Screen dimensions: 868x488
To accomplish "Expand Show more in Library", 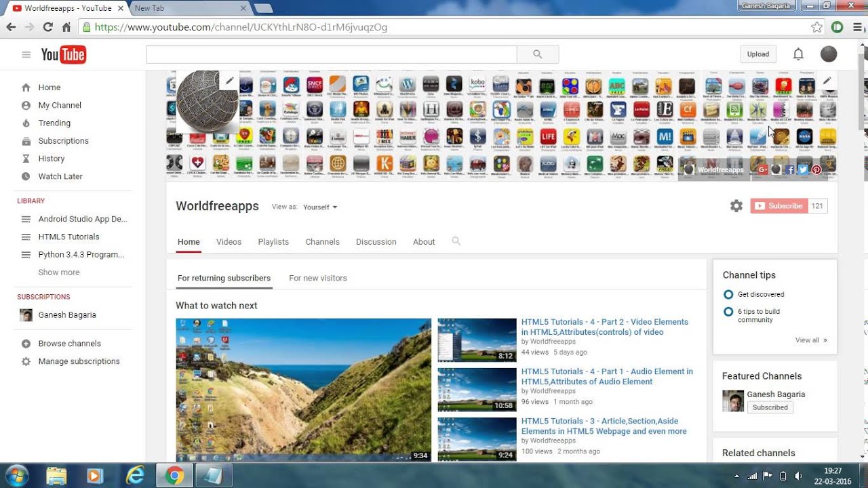I will point(59,272).
